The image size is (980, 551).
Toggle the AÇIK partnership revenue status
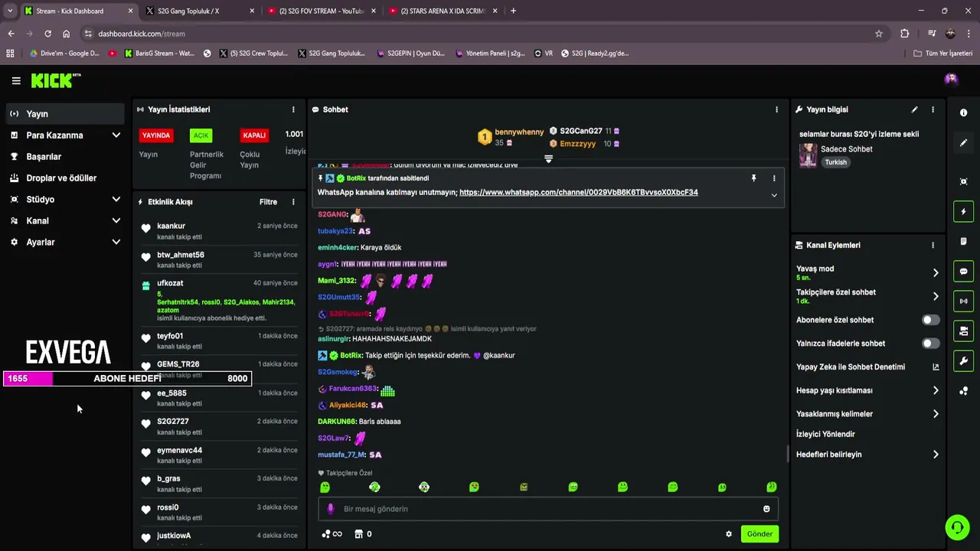(201, 135)
